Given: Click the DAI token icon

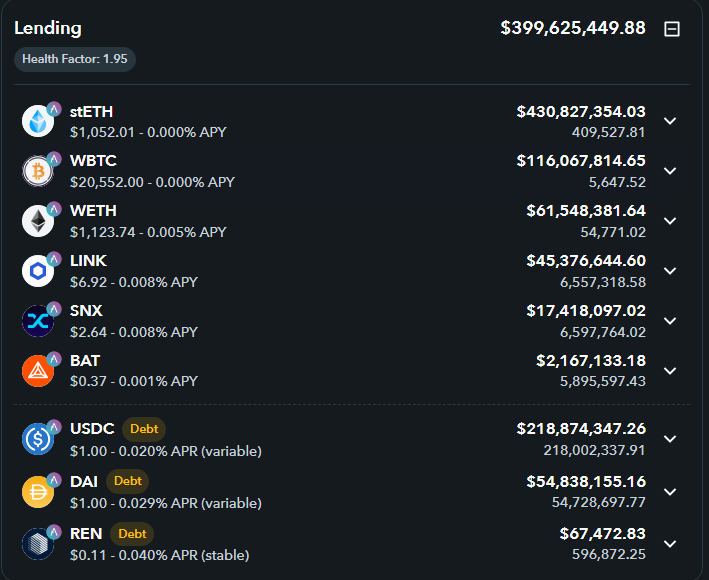Looking at the screenshot, I should click(38, 492).
